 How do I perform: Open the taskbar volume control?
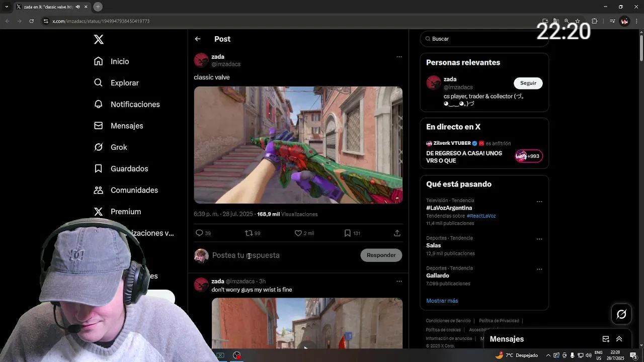click(x=589, y=355)
